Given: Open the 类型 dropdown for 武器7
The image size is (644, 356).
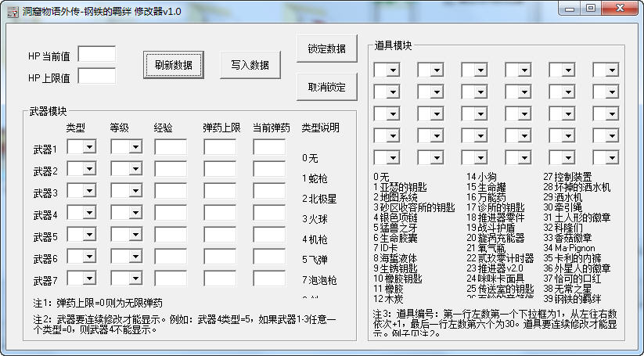Looking at the screenshot, I should [81, 278].
